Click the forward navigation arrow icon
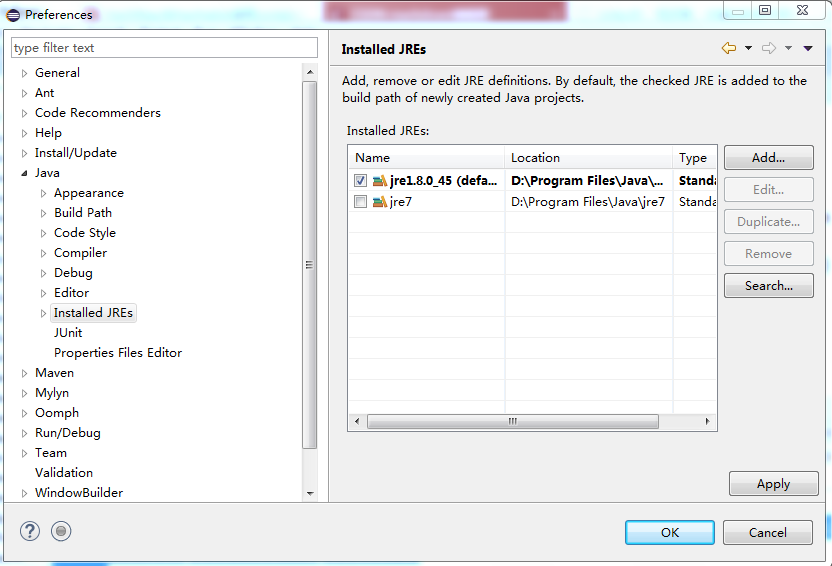Viewport: 832px width, 566px height. pyautogui.click(x=769, y=48)
